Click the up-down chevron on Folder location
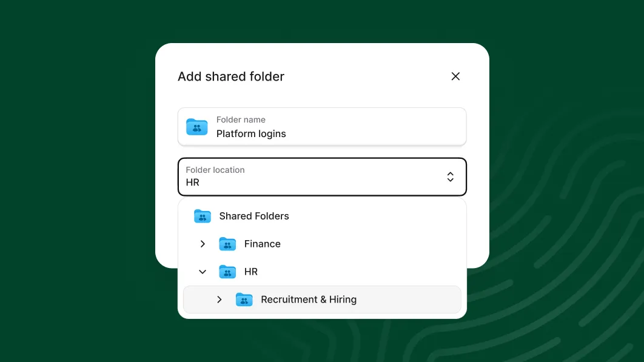Image resolution: width=644 pixels, height=362 pixels. (x=451, y=176)
